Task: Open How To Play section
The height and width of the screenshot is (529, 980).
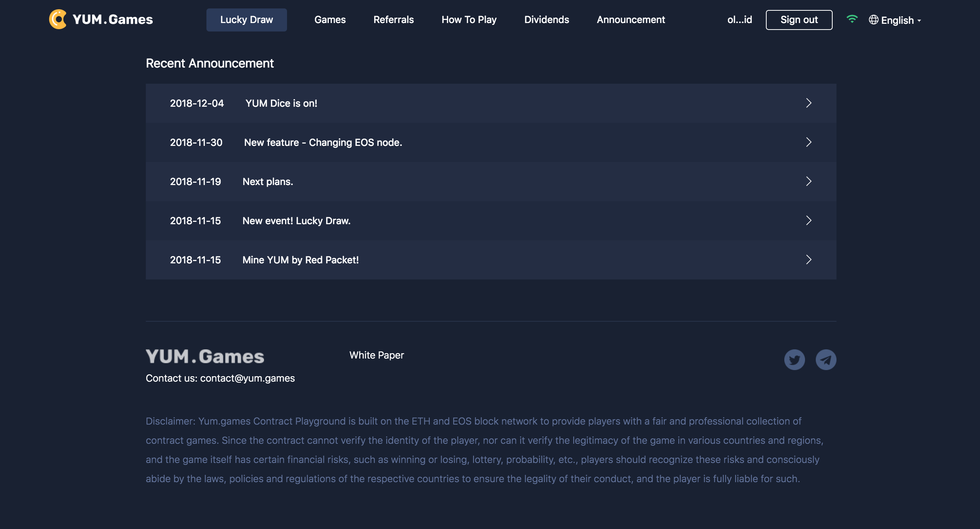Action: point(469,20)
